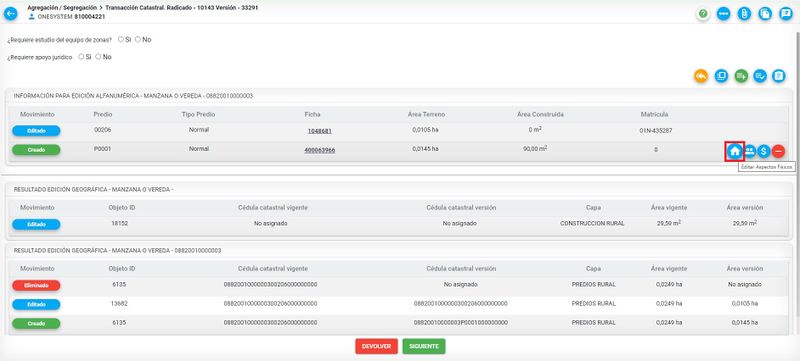
Task: Click predio cell 'P0001'
Action: click(x=103, y=149)
